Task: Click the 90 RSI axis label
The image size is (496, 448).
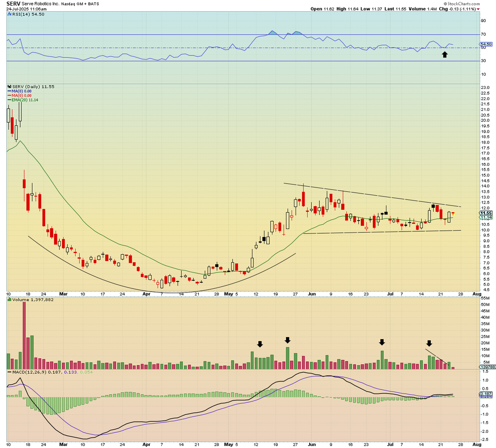Action: pos(483,20)
